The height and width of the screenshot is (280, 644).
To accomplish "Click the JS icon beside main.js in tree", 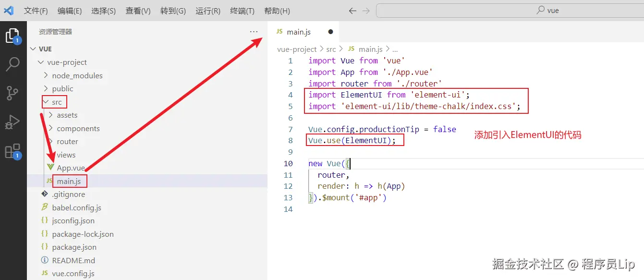I will point(49,181).
